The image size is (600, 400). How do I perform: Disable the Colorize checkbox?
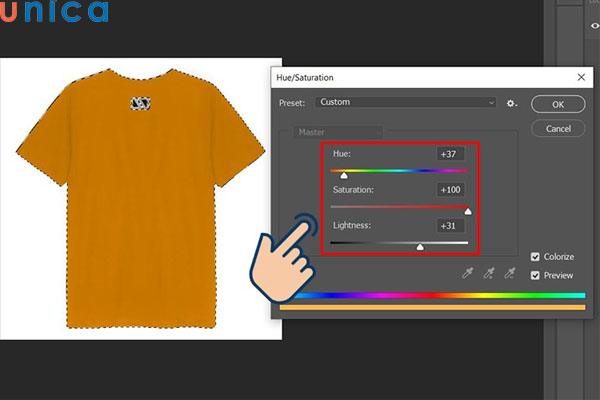pos(535,257)
